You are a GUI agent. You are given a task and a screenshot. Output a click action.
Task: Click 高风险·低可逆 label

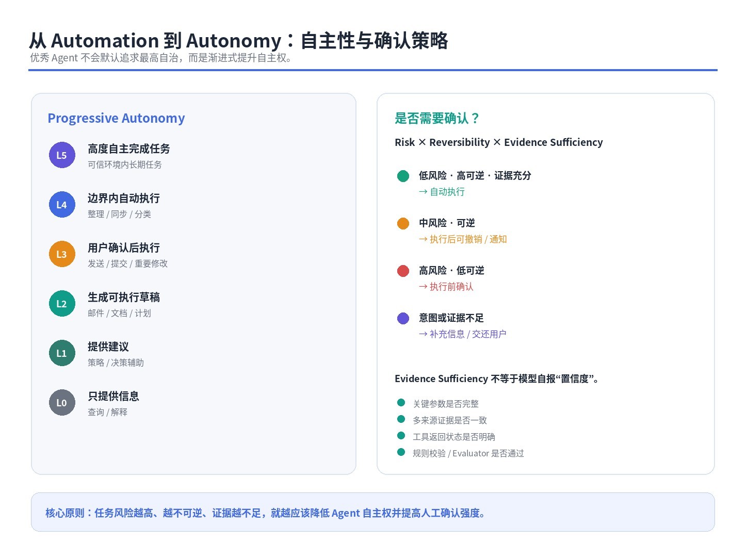(451, 271)
